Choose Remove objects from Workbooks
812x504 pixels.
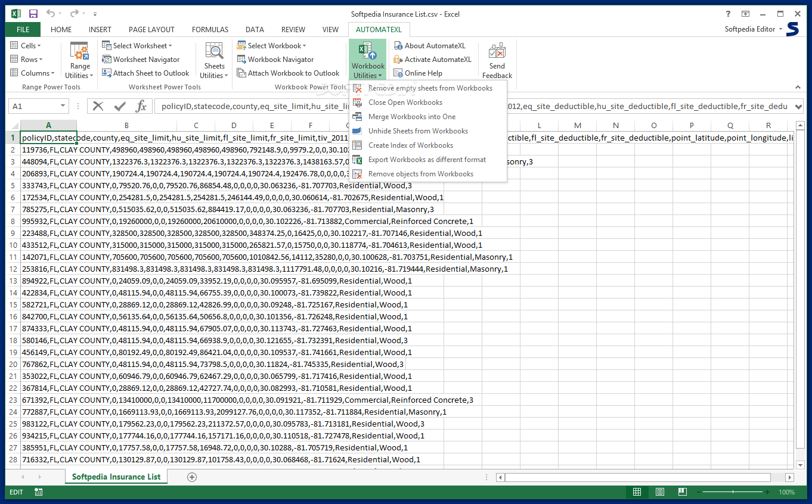[427, 174]
